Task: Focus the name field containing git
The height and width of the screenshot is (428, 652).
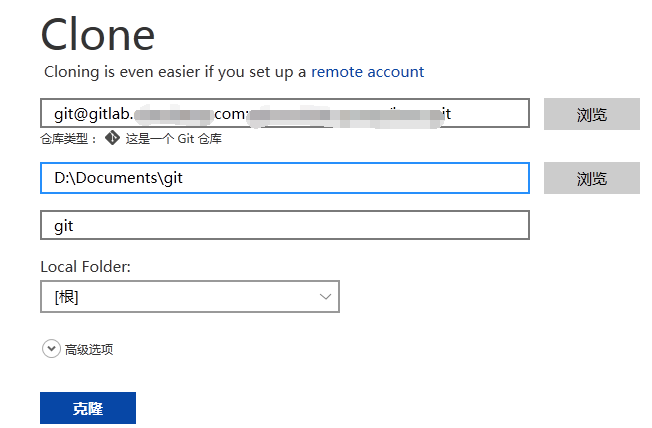Action: (x=285, y=225)
